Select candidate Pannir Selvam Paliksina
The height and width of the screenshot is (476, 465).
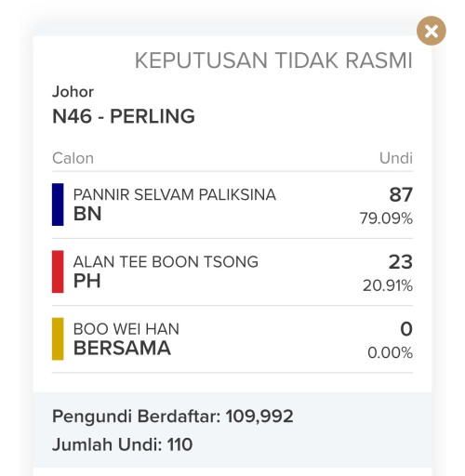pyautogui.click(x=175, y=195)
